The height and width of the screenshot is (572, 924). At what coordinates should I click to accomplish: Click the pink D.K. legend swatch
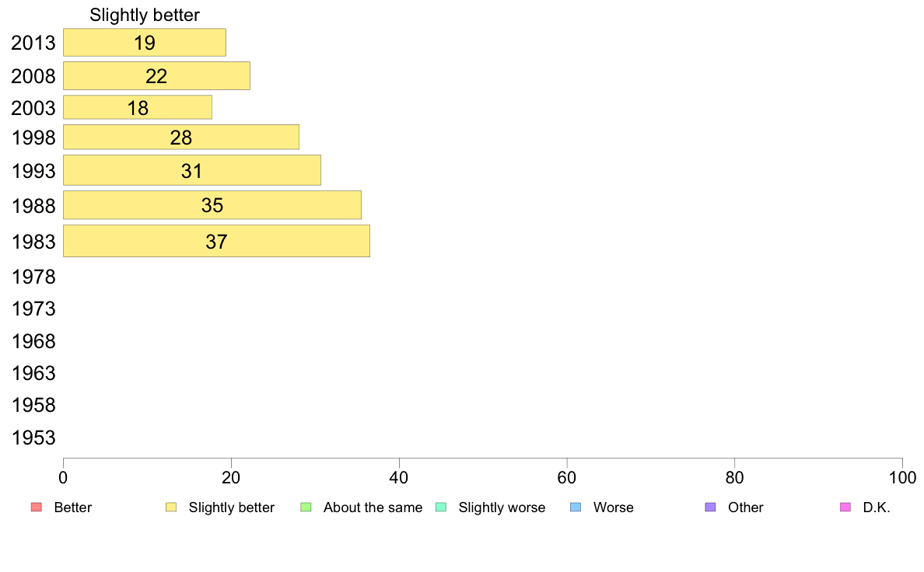tap(845, 507)
